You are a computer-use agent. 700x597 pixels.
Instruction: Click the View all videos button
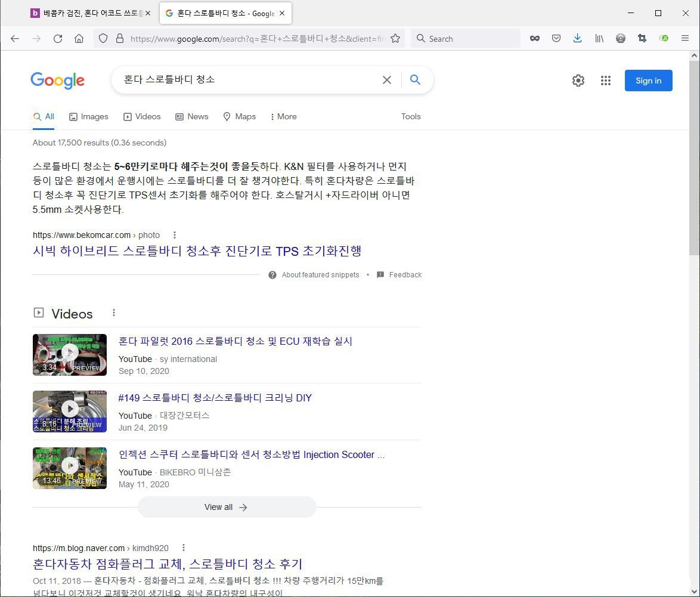click(x=227, y=507)
